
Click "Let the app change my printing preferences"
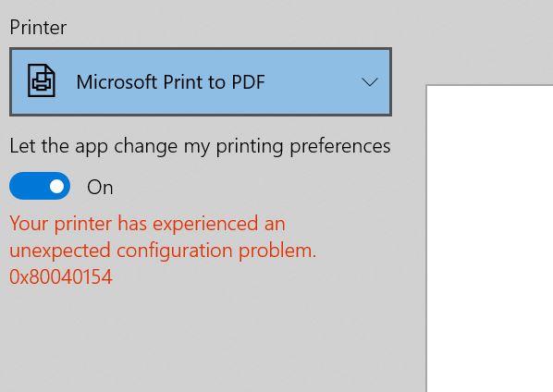[200, 147]
